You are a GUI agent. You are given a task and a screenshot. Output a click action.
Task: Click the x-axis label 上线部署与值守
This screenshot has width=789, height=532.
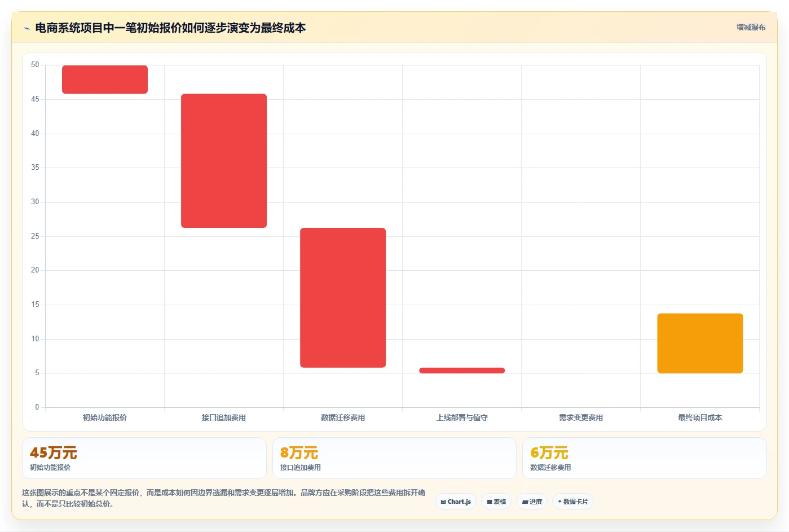coord(462,417)
